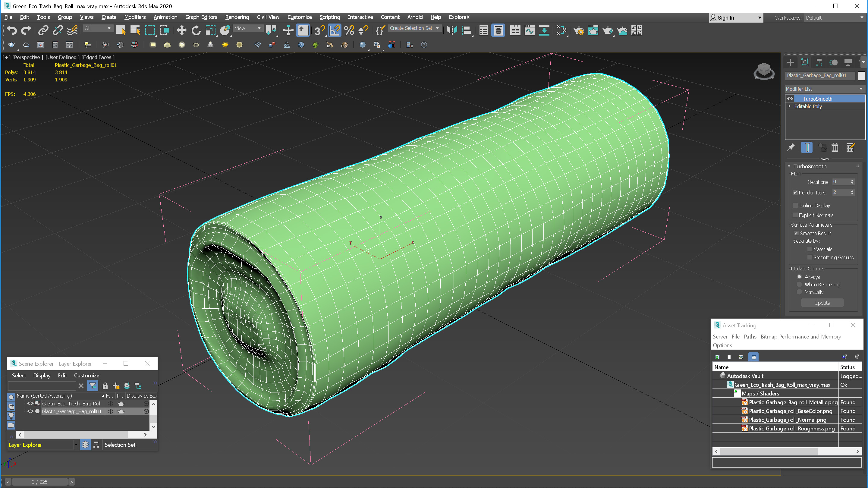Check Separate by Smoothing Groups
The width and height of the screenshot is (868, 488).
[810, 257]
